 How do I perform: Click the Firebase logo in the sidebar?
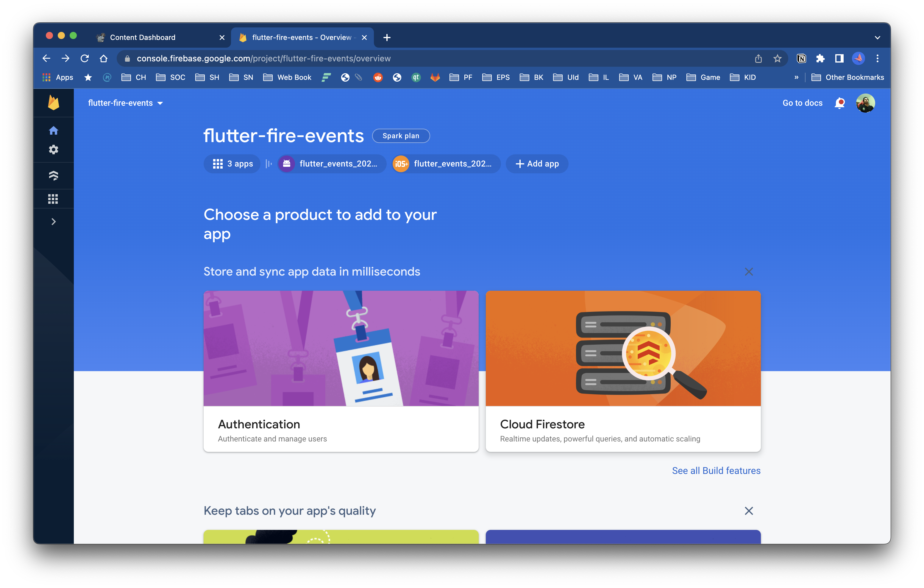[x=53, y=102]
